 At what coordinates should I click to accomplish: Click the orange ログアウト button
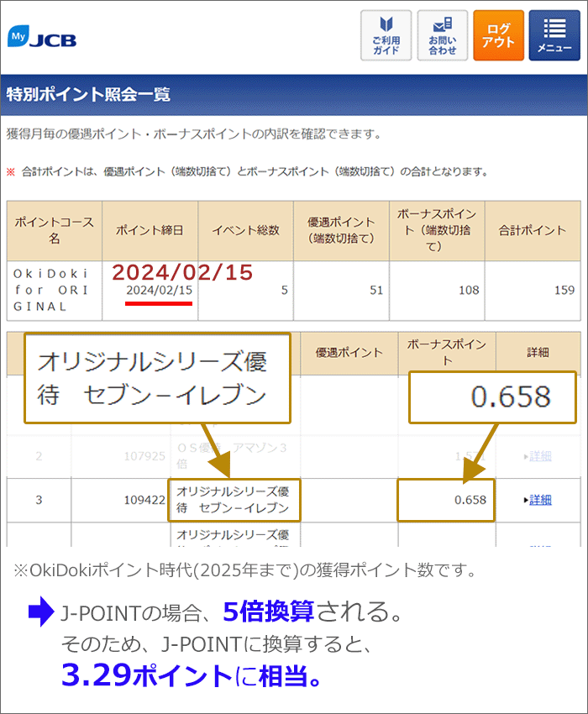[x=499, y=35]
